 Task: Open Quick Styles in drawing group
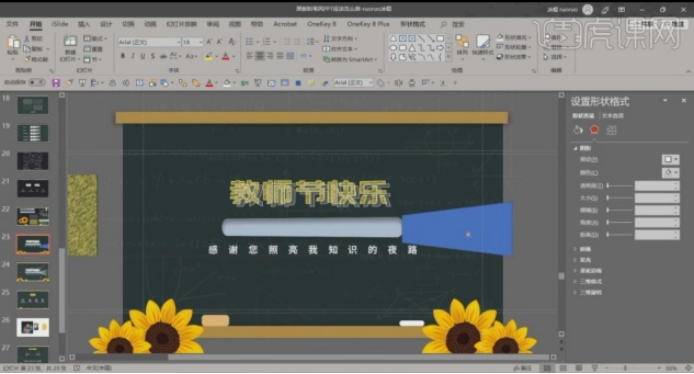click(482, 45)
